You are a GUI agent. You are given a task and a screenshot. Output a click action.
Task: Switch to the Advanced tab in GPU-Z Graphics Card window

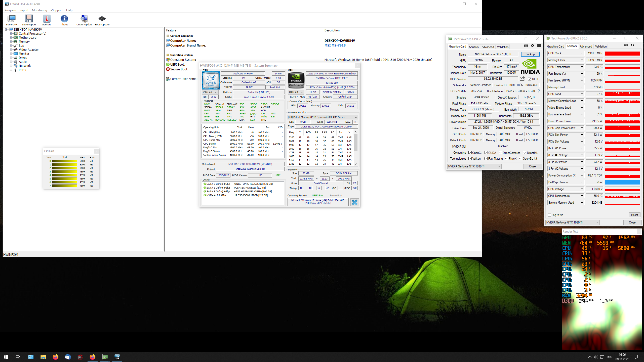pos(488,47)
